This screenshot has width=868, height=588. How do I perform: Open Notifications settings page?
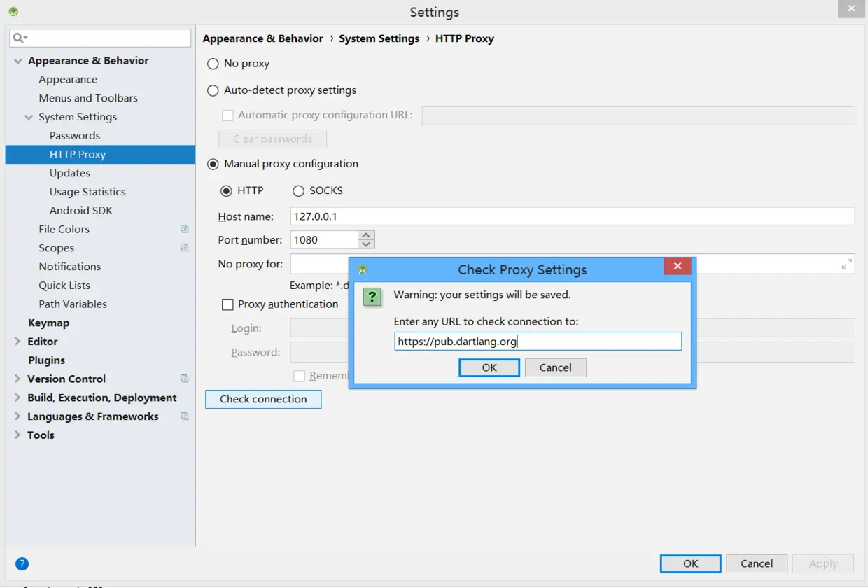[70, 267]
